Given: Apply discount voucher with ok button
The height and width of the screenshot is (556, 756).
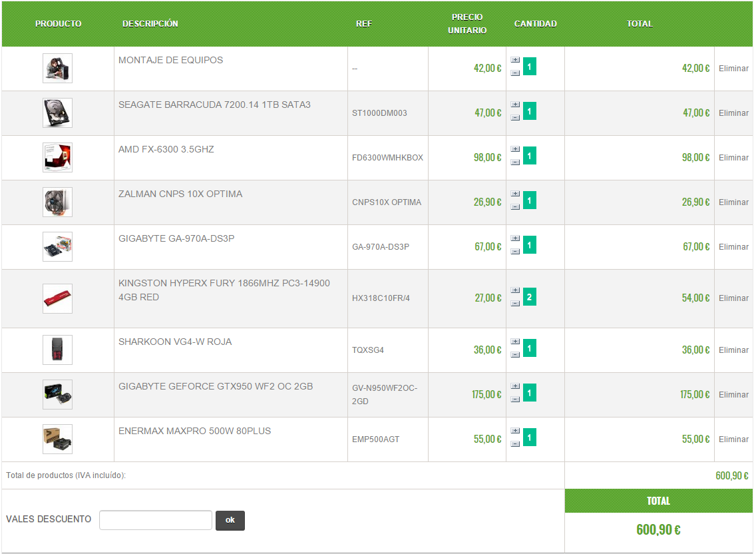Looking at the screenshot, I should (230, 520).
